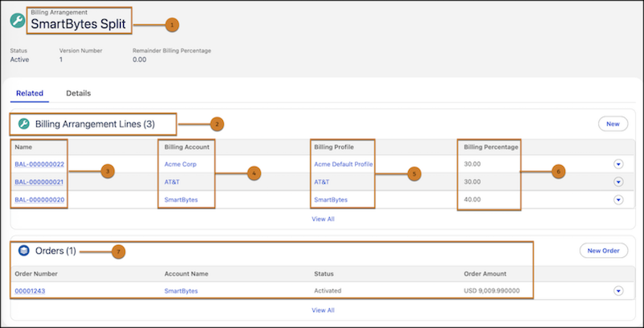Open SmartBytes account in Orders list
This screenshot has width=644, height=328.
[181, 291]
